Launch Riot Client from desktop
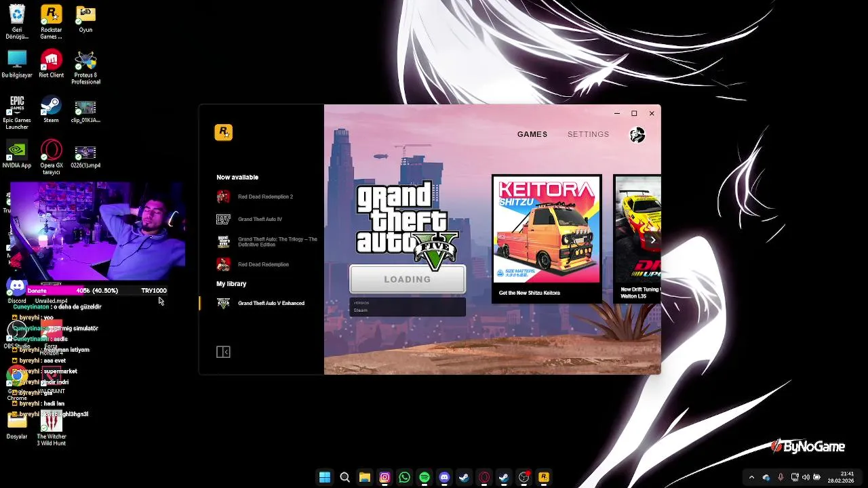Viewport: 868px width, 488px height. [51, 64]
